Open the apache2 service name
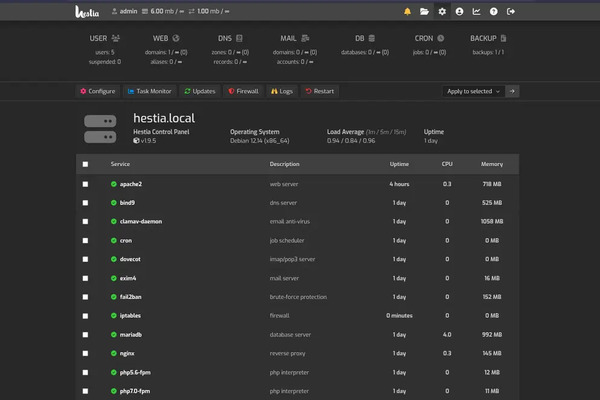The height and width of the screenshot is (400, 600). pos(130,184)
